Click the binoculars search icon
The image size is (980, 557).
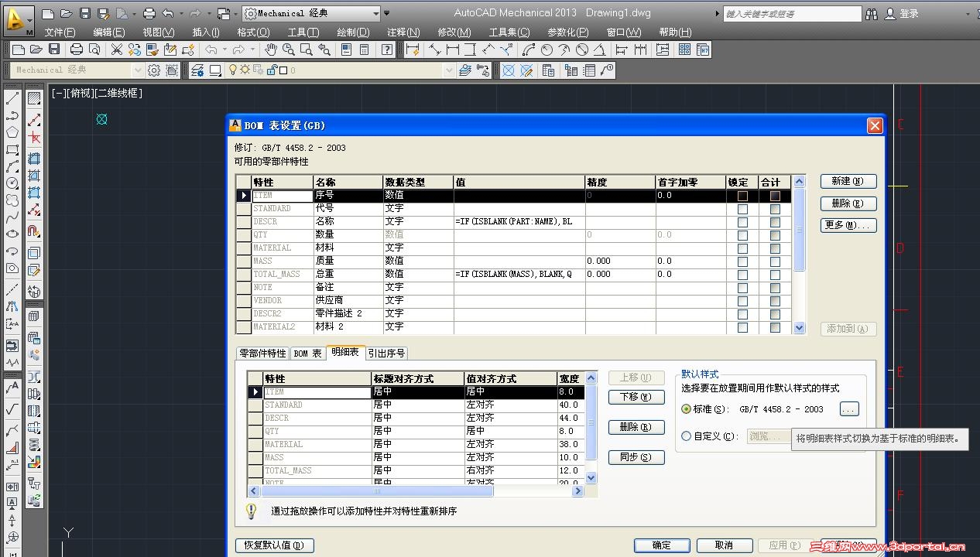(x=872, y=14)
